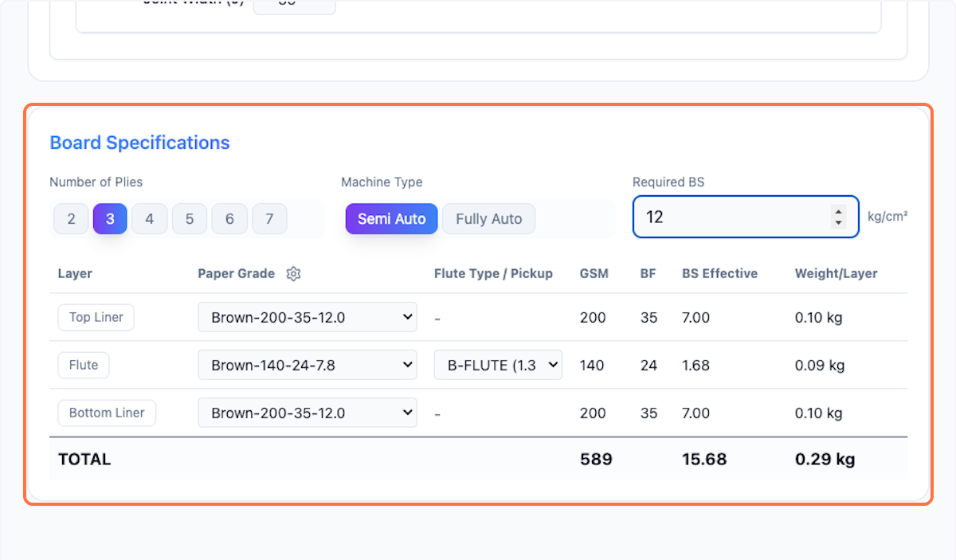Open Flute paper grade dropdown

click(x=308, y=365)
